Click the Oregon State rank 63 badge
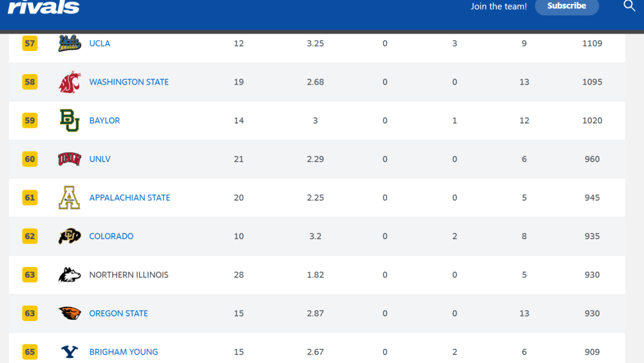Screen dimensions: 644x363 click(x=30, y=313)
